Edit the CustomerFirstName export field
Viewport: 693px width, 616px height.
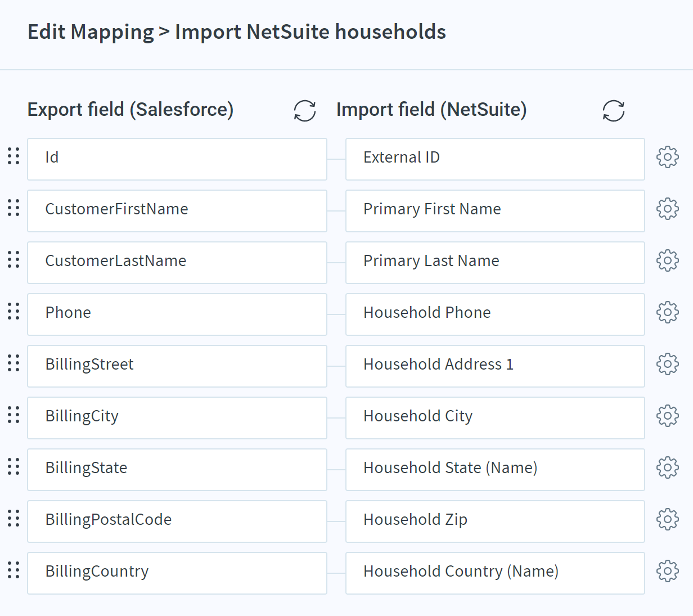[177, 211]
